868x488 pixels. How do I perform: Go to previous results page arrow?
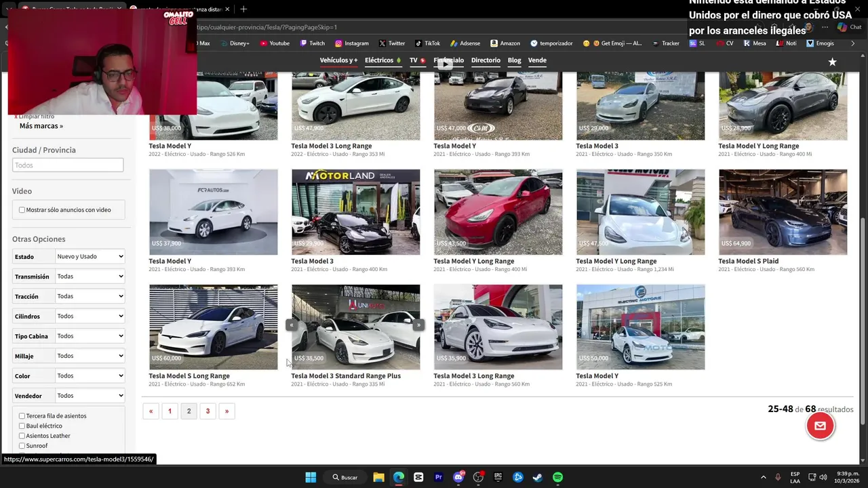click(x=151, y=411)
